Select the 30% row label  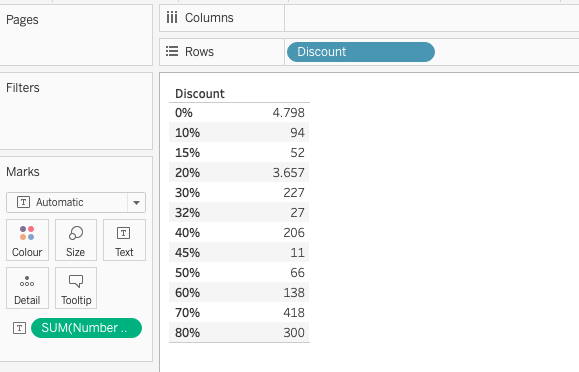(x=188, y=192)
